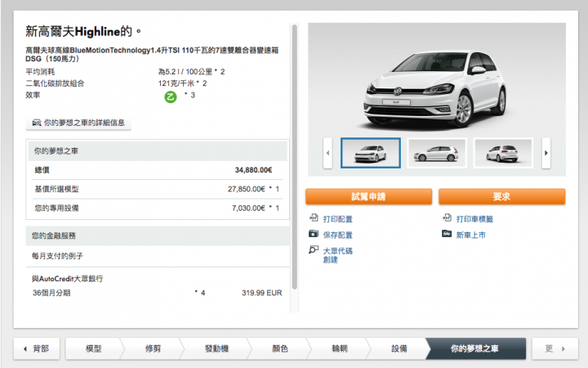Image resolution: width=588 pixels, height=368 pixels.
Task: Go to the 輪輞 step tab
Action: point(340,349)
